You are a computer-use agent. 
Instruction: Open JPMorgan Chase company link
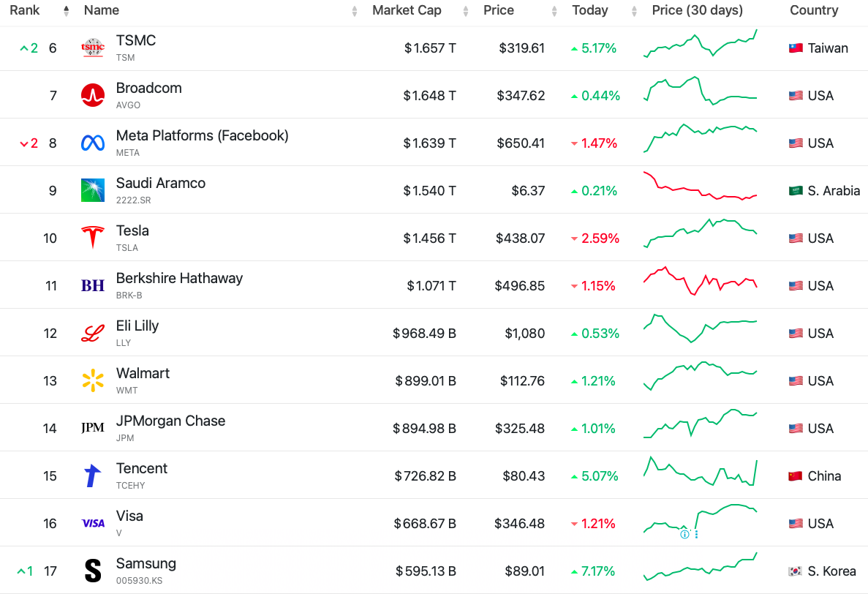tap(170, 421)
